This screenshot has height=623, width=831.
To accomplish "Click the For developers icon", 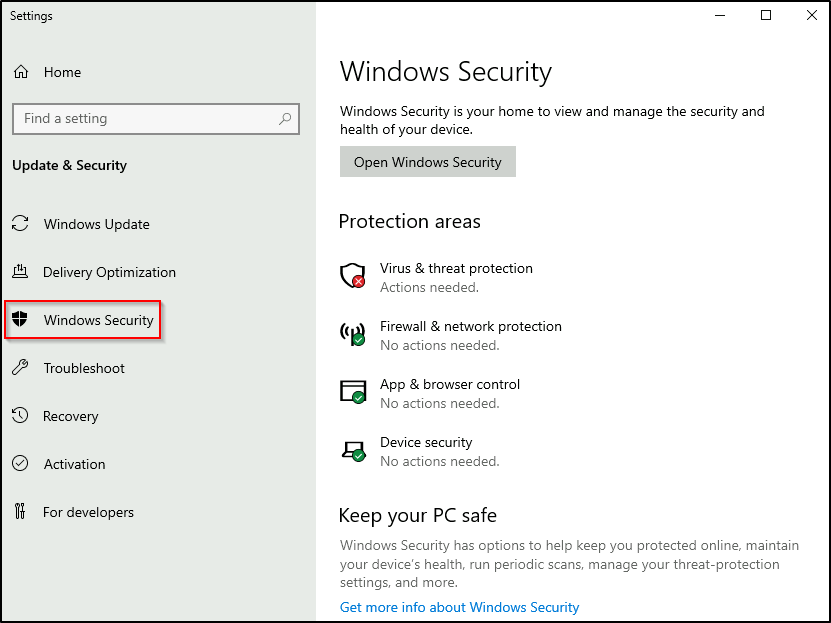I will pos(20,512).
